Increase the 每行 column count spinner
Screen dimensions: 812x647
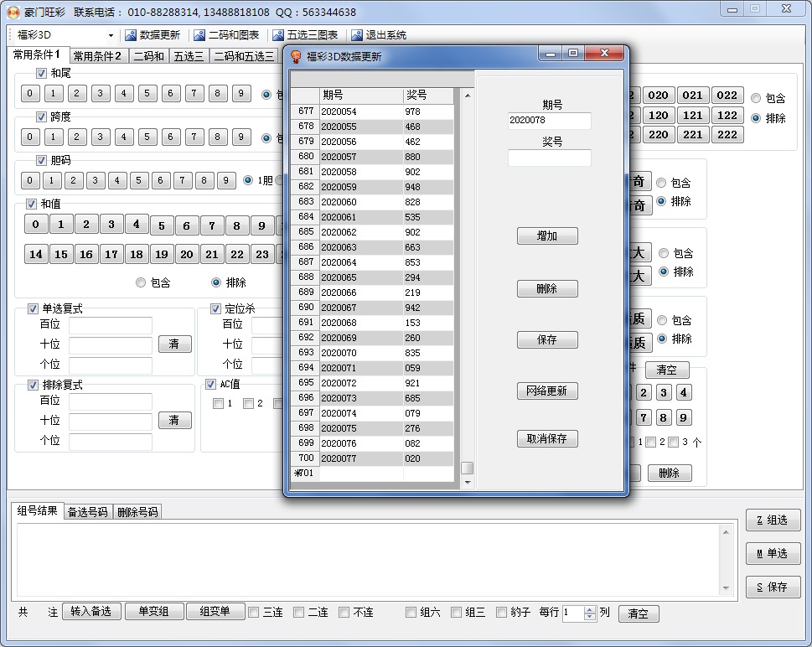click(590, 609)
